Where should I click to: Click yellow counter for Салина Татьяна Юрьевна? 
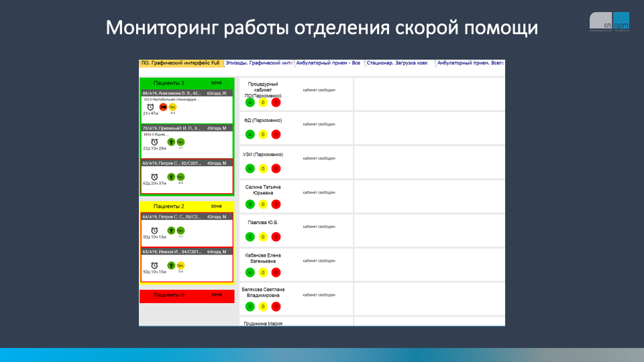pos(263,204)
